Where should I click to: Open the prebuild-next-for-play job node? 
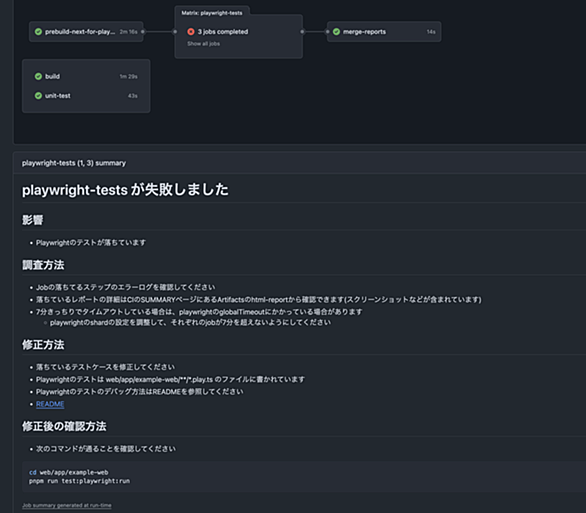click(86, 32)
